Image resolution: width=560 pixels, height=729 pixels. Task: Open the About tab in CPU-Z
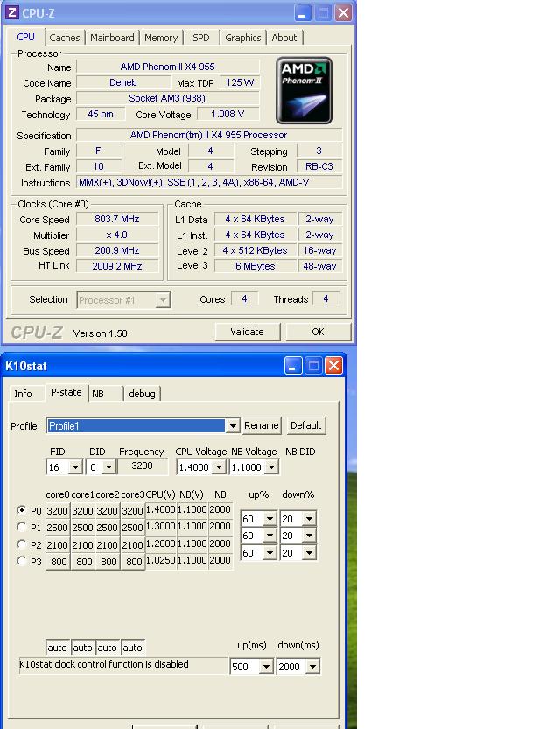click(x=284, y=38)
